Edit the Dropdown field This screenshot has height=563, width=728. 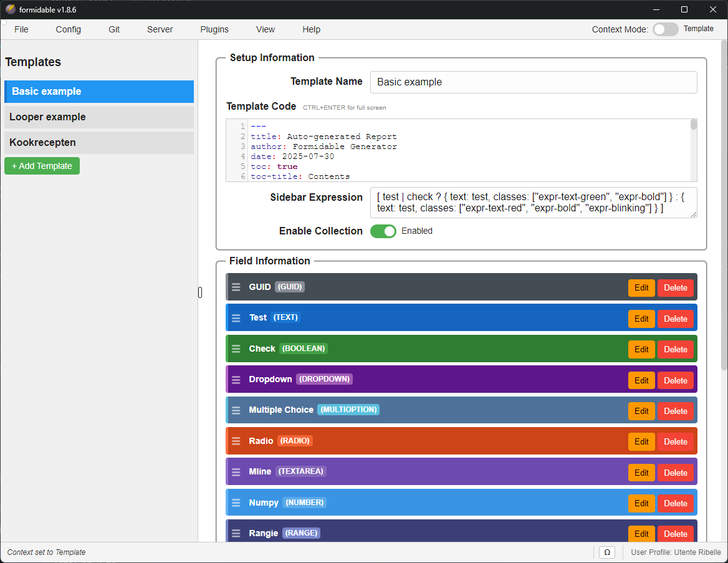641,380
